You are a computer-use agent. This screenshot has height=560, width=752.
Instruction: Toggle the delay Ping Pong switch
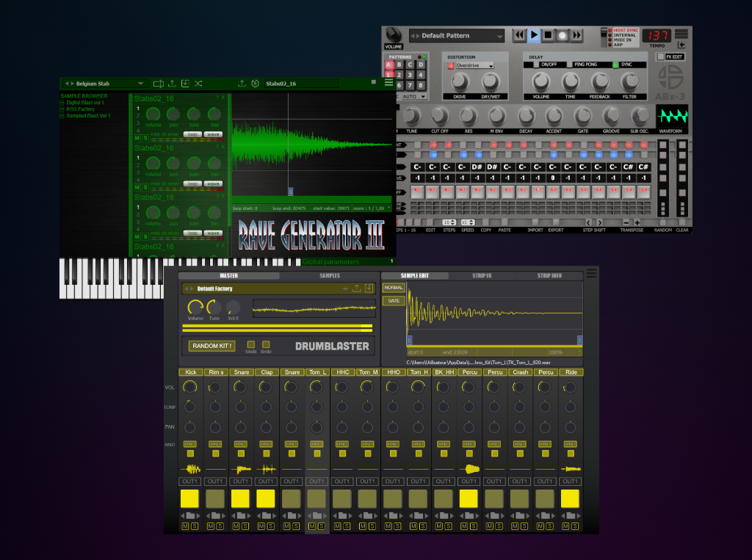tap(569, 65)
